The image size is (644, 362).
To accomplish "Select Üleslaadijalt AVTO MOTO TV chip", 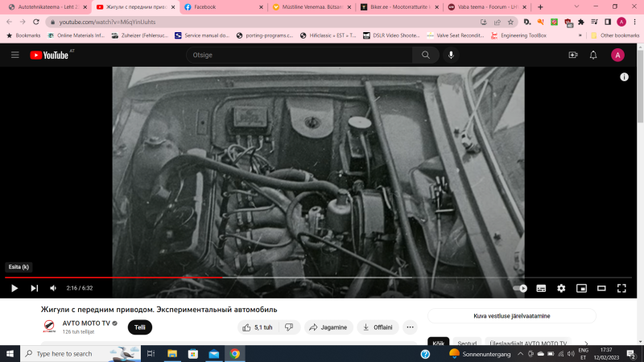I will pos(528,342).
